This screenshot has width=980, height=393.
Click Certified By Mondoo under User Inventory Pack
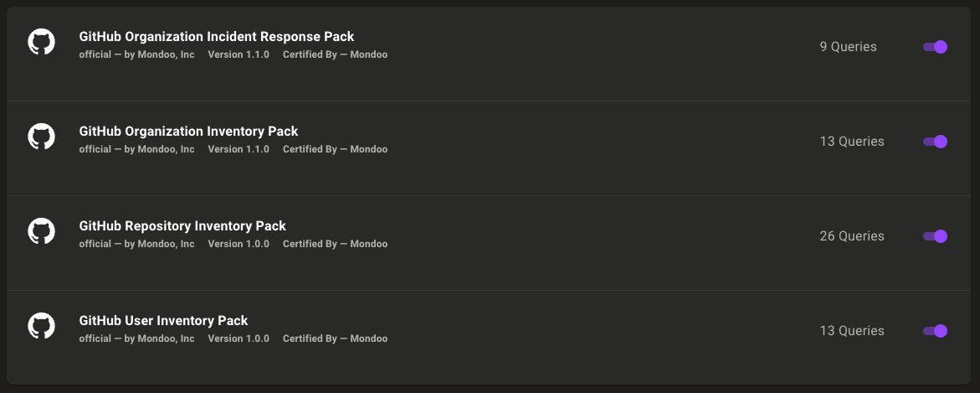[335, 339]
